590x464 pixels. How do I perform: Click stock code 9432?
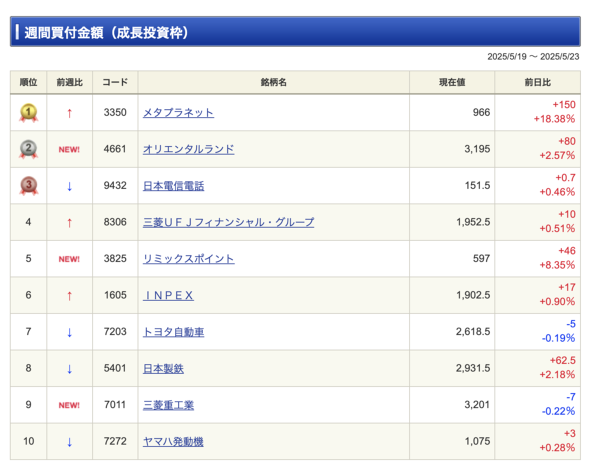point(115,185)
